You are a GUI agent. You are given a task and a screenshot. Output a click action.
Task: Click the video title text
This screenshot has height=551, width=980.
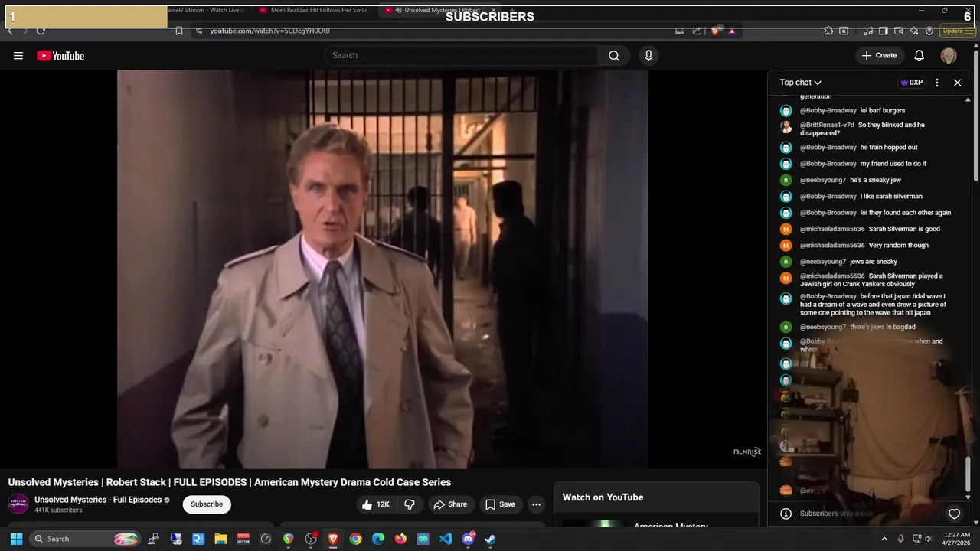coord(230,482)
